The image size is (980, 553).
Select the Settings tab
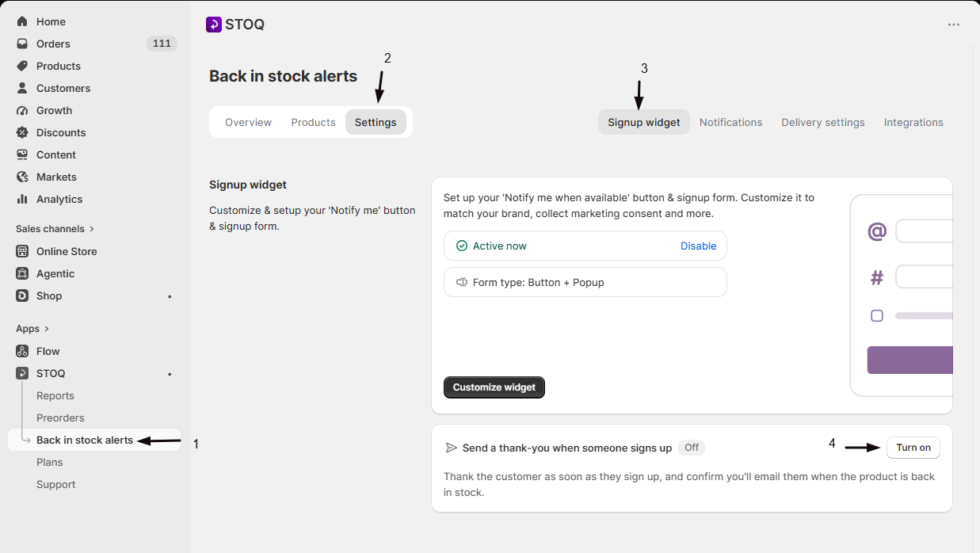[x=376, y=122]
